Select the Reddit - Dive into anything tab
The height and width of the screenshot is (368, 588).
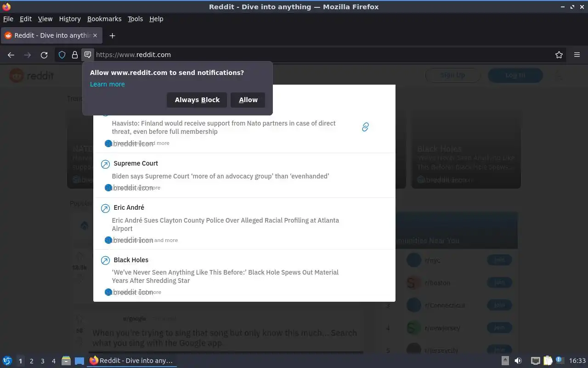pos(51,35)
